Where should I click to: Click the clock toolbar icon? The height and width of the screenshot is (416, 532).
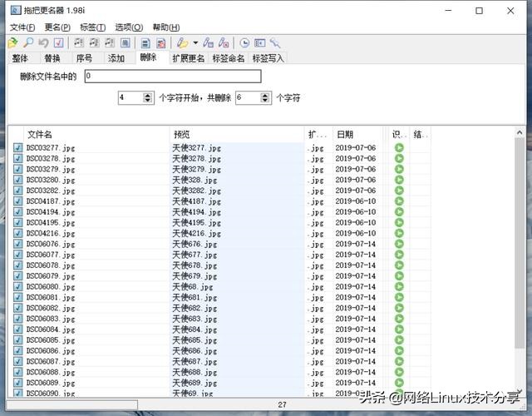(244, 42)
